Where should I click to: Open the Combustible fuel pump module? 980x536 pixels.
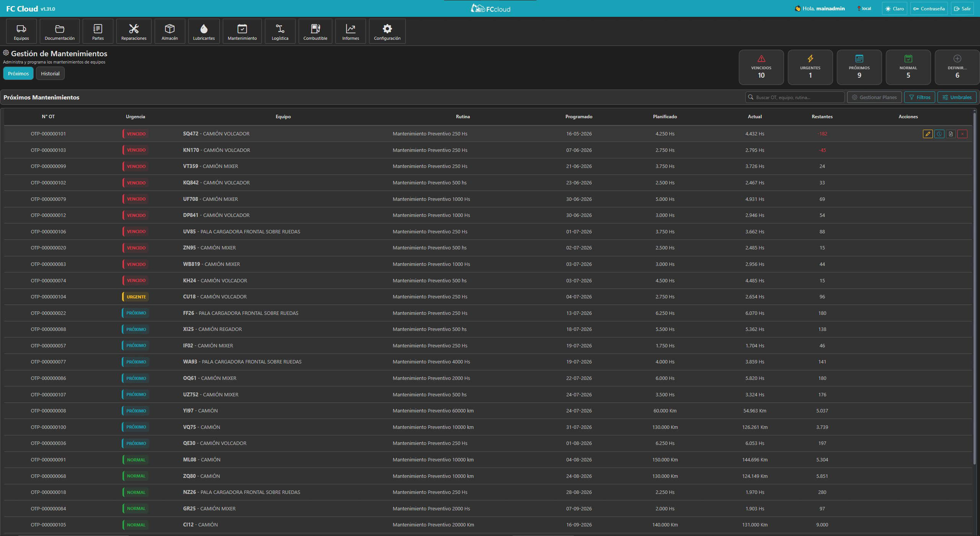coord(315,31)
